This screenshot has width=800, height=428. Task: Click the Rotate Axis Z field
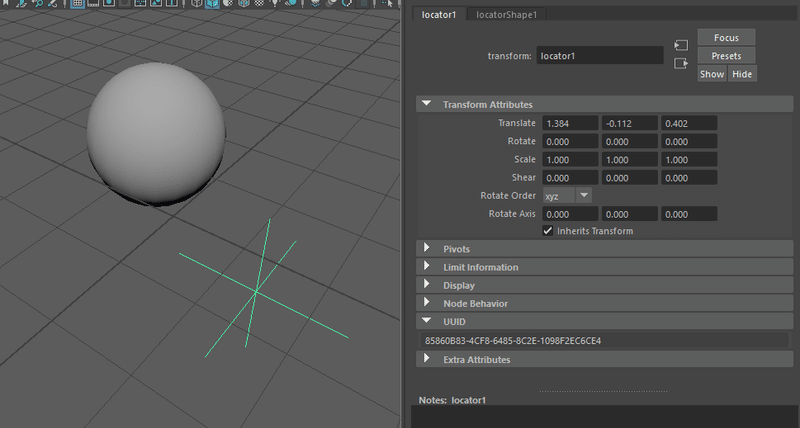tap(689, 214)
